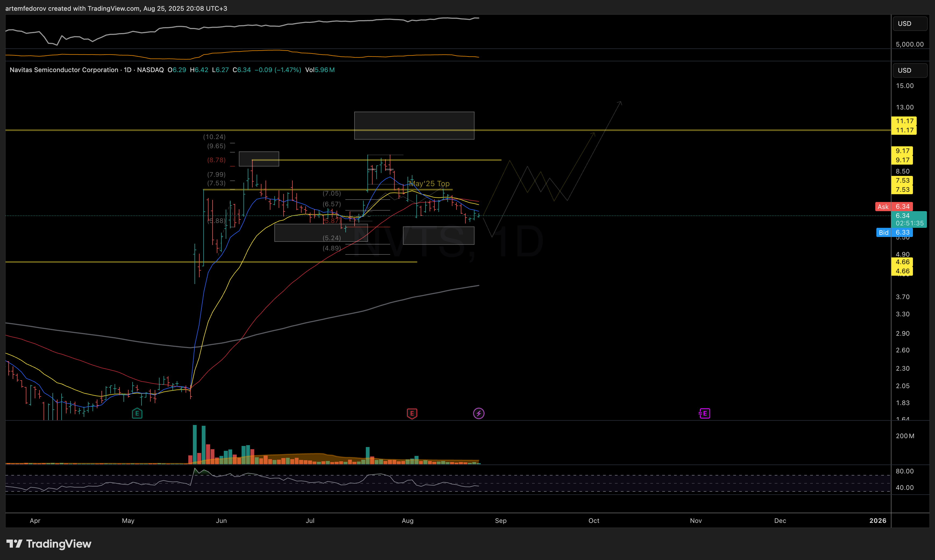Click the 80.00 RSI scale label
Viewport: 935px width, 560px height.
[x=905, y=471]
